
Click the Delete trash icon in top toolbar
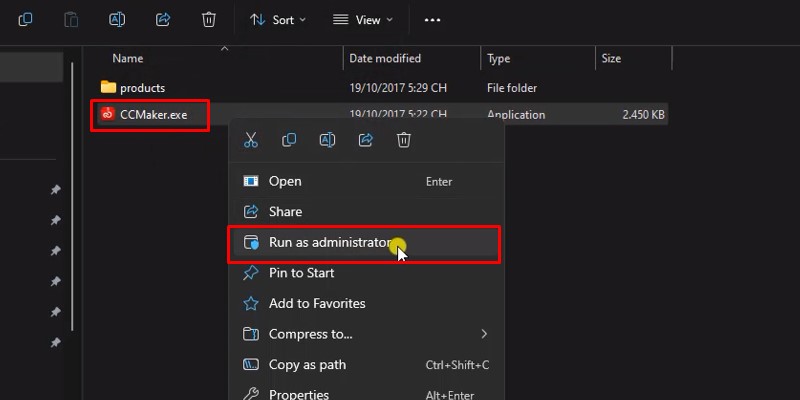[x=208, y=19]
